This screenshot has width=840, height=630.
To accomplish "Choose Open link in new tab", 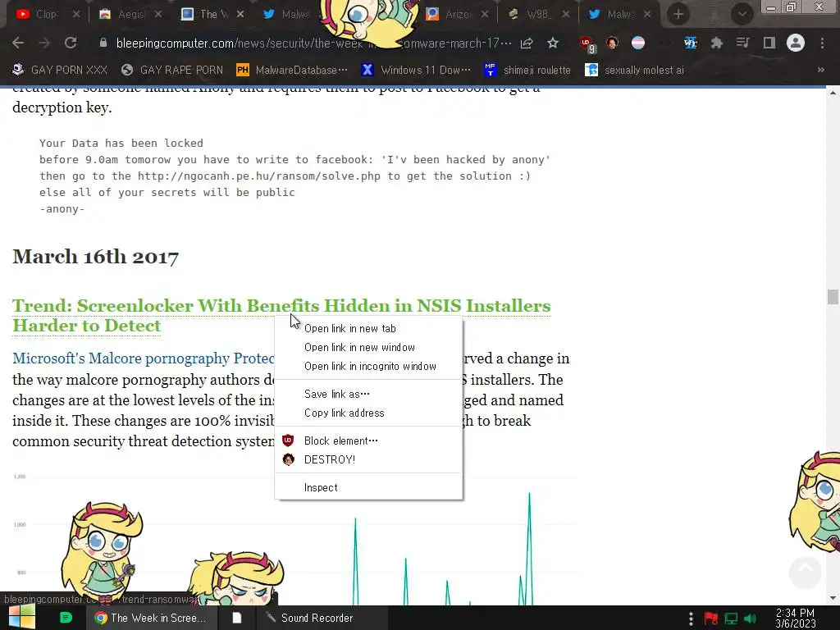I will (x=368, y=328).
